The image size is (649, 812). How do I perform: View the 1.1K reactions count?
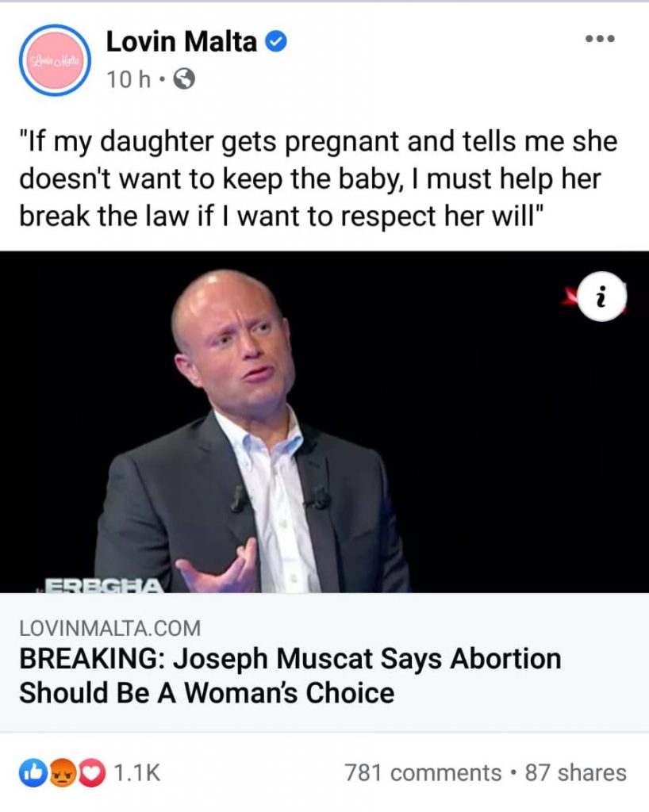136,773
